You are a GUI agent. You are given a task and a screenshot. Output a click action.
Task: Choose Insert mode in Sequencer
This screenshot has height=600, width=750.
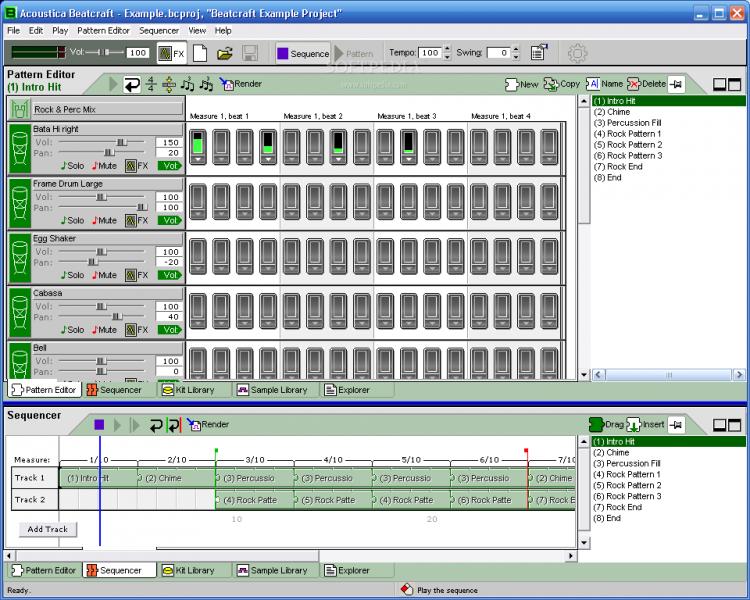point(645,424)
